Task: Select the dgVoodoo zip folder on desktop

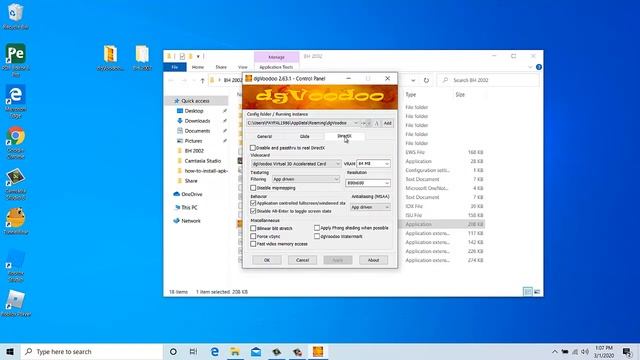Action: coord(110,58)
